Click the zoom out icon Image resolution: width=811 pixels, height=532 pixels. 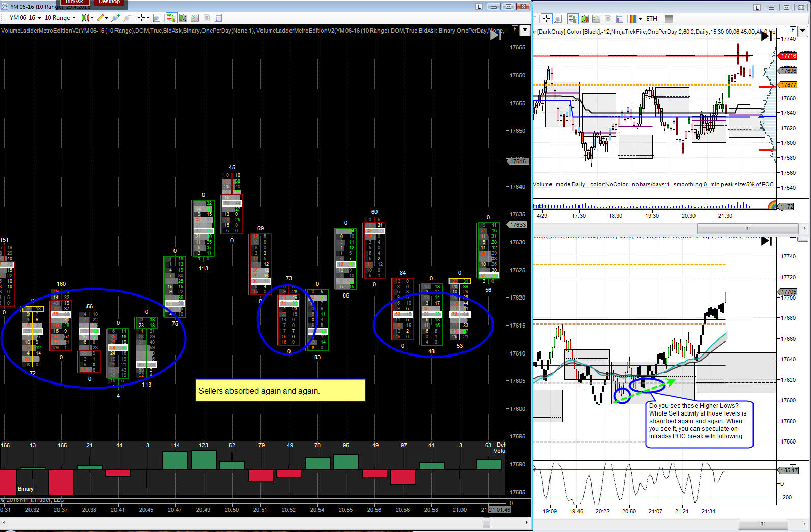point(127,18)
